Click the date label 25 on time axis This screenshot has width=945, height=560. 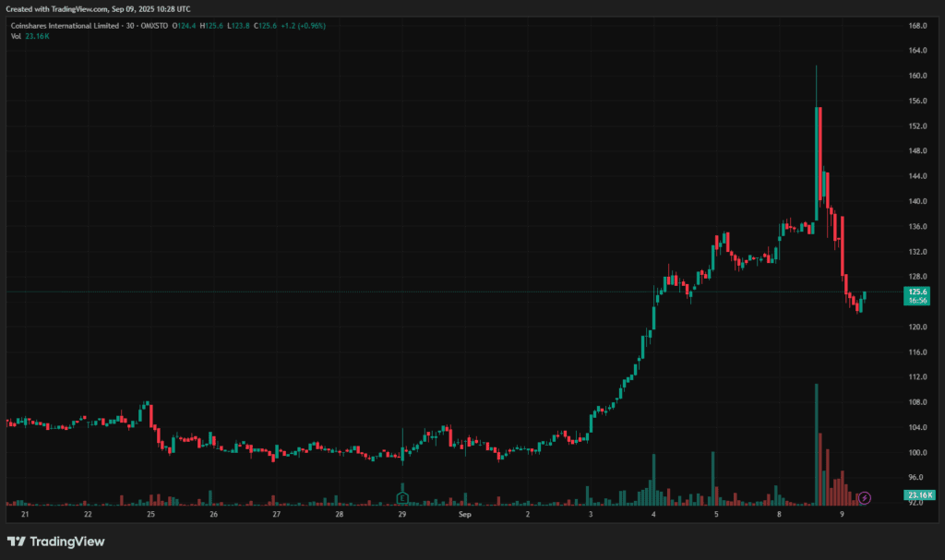150,514
